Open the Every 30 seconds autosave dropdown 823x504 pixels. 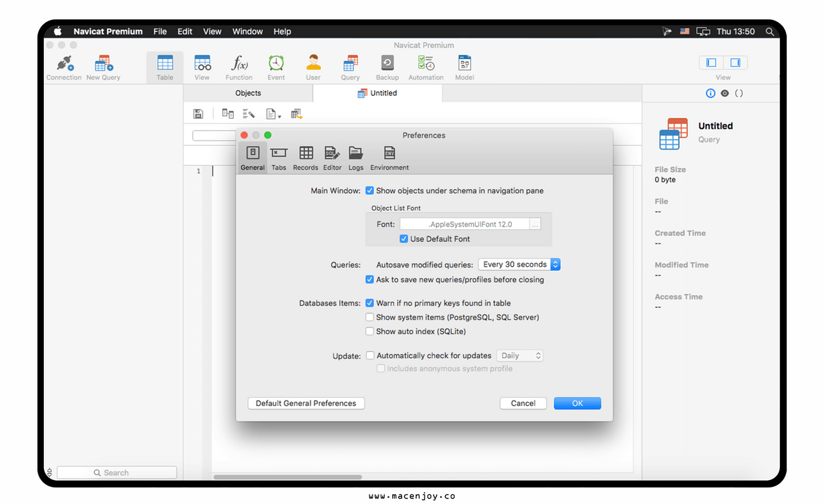click(519, 264)
